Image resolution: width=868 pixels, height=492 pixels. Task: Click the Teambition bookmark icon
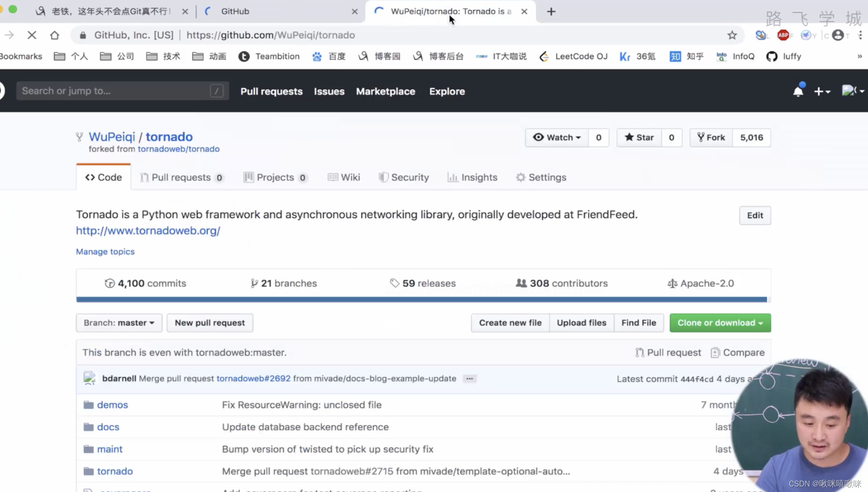[244, 56]
